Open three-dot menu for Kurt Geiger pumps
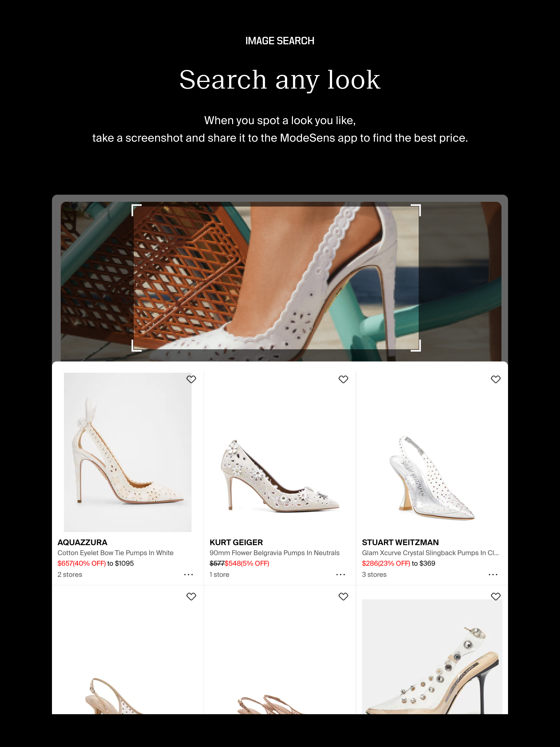The image size is (560, 747). click(x=341, y=574)
